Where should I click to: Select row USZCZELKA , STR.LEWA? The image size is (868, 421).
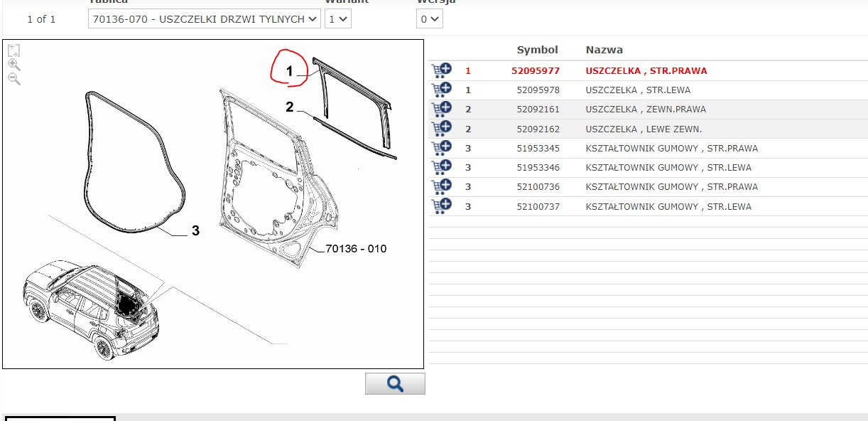click(x=648, y=90)
